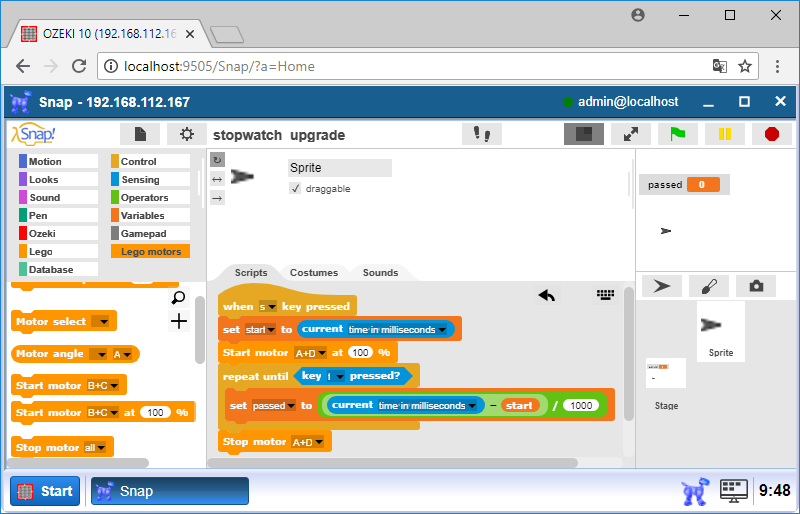Viewport: 800px width, 514px height.
Task: Open the 'start' variable dropdown in set block
Action: point(260,330)
